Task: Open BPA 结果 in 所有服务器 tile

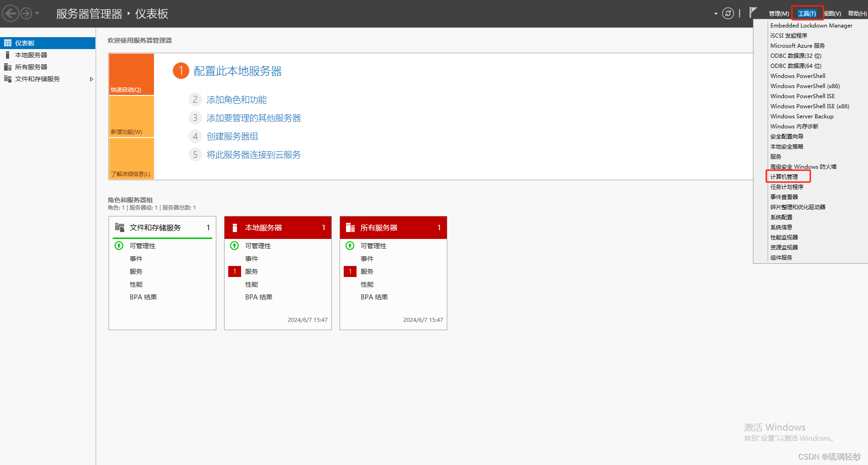Action: coord(374,297)
